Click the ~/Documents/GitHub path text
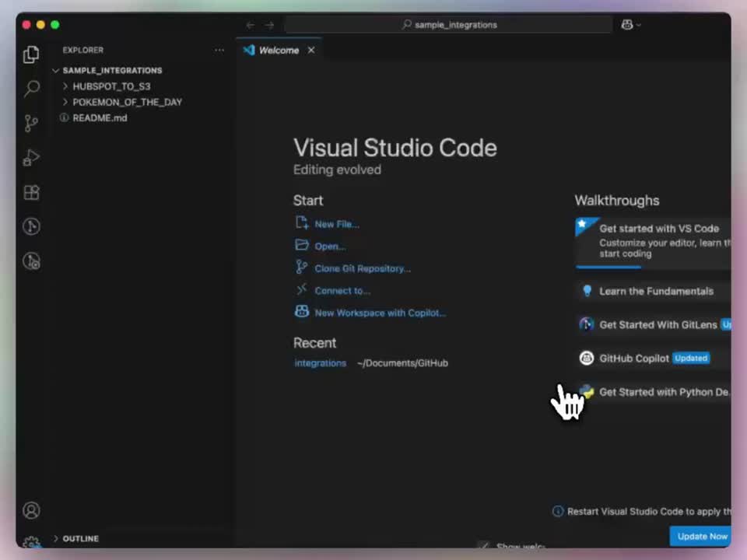The image size is (747, 560). 402,363
